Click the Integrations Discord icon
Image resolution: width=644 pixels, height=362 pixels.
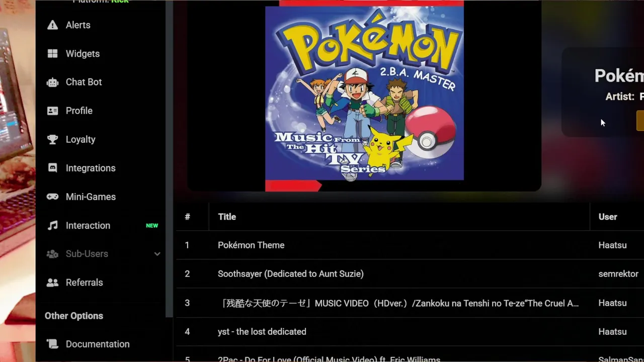click(x=52, y=168)
